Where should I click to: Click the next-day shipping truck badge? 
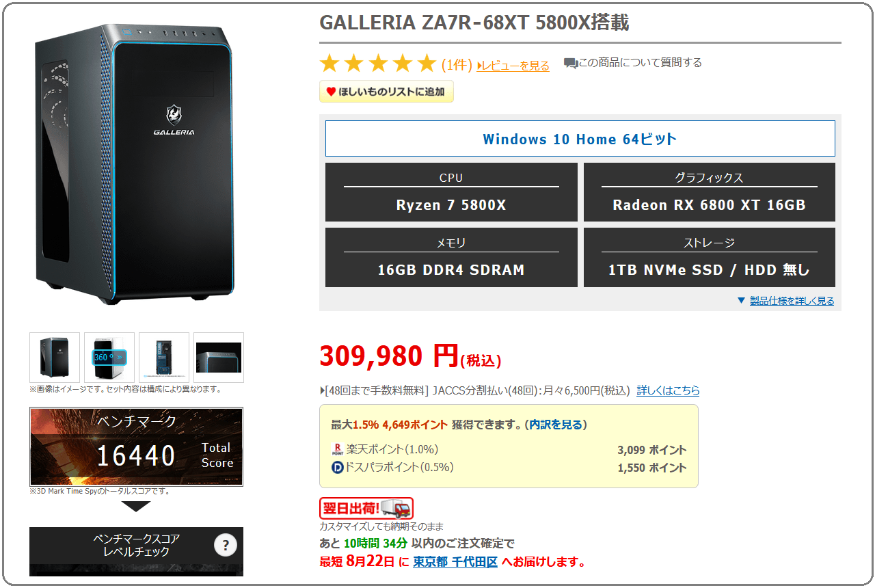(x=366, y=508)
